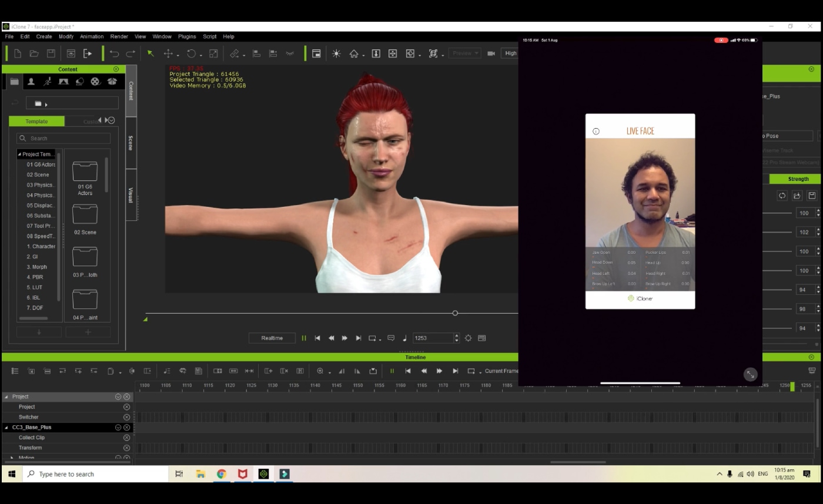The width and height of the screenshot is (823, 504).
Task: Switch to the Template tab
Action: tap(36, 121)
